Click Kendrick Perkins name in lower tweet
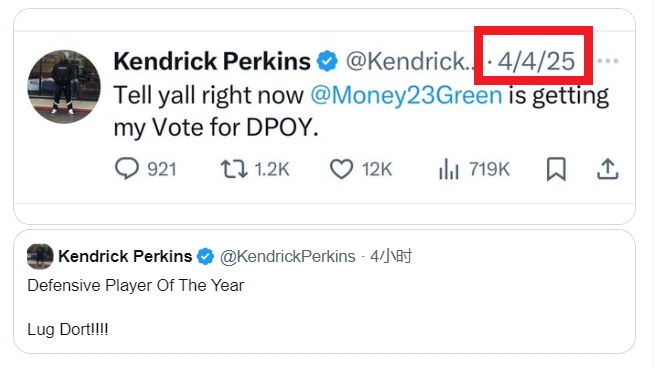656x368 pixels. coord(125,256)
